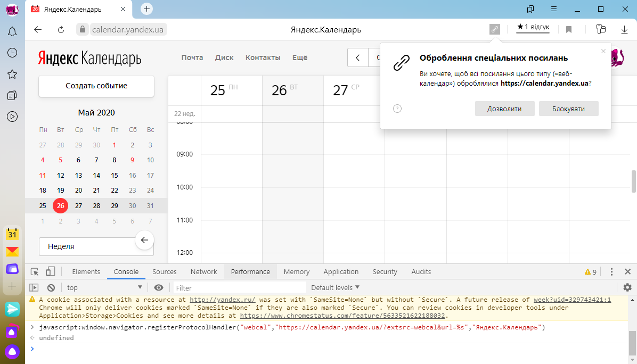Go back to previous page
The width and height of the screenshot is (637, 364).
point(38,30)
